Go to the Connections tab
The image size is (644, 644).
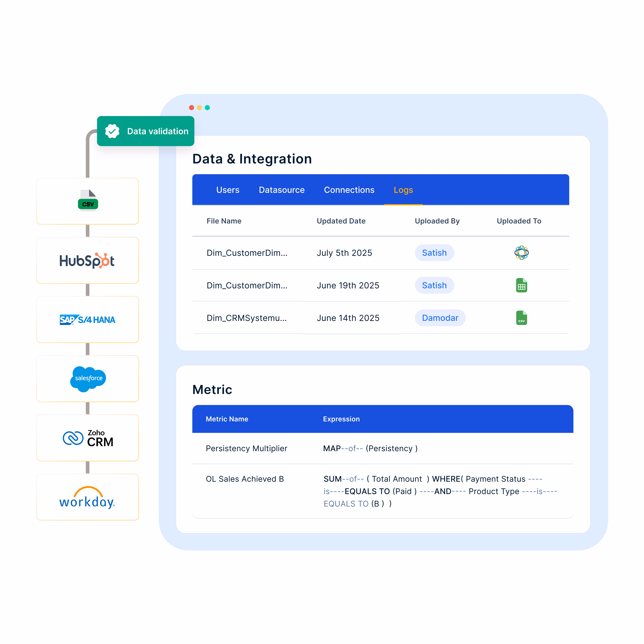coord(349,190)
